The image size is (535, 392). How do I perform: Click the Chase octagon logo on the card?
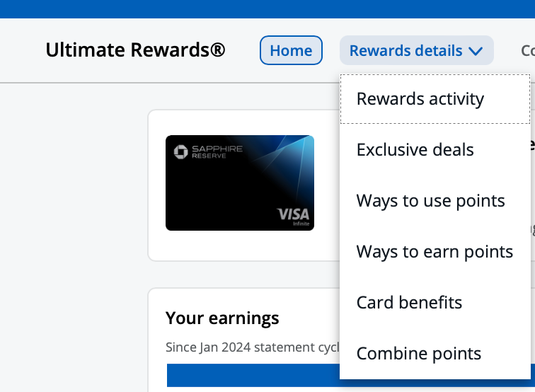coord(180,151)
